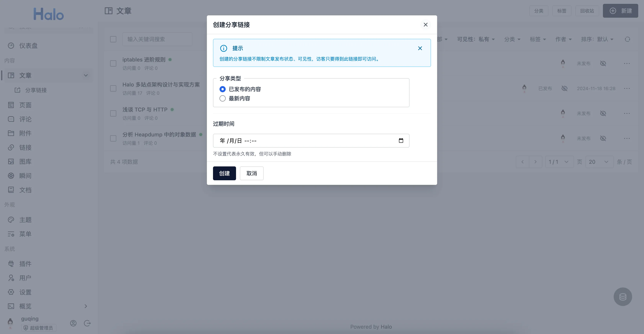This screenshot has width=644, height=334.
Task: Open the 20 条/页 page size dropdown
Action: [x=599, y=162]
